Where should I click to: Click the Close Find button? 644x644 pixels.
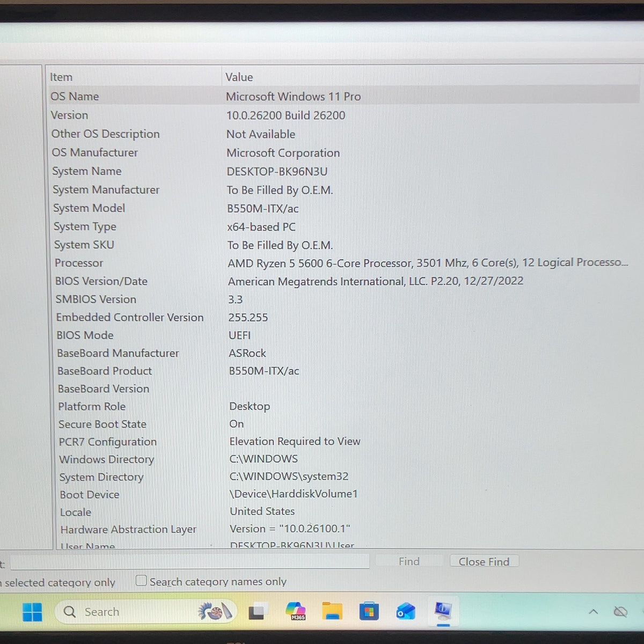tap(484, 561)
